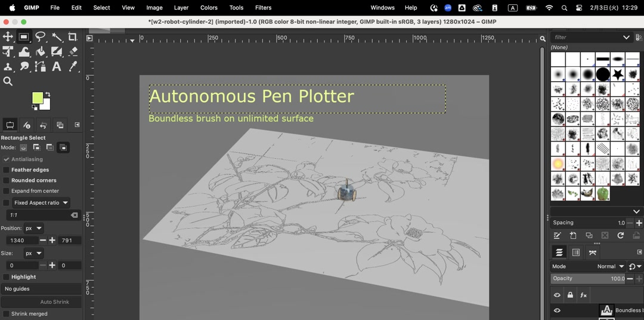Toggle Expand from center
Image resolution: width=644 pixels, height=320 pixels.
6,191
